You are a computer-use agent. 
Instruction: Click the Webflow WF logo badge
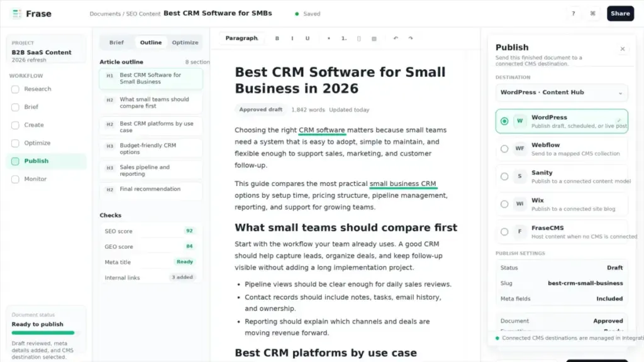click(x=520, y=148)
